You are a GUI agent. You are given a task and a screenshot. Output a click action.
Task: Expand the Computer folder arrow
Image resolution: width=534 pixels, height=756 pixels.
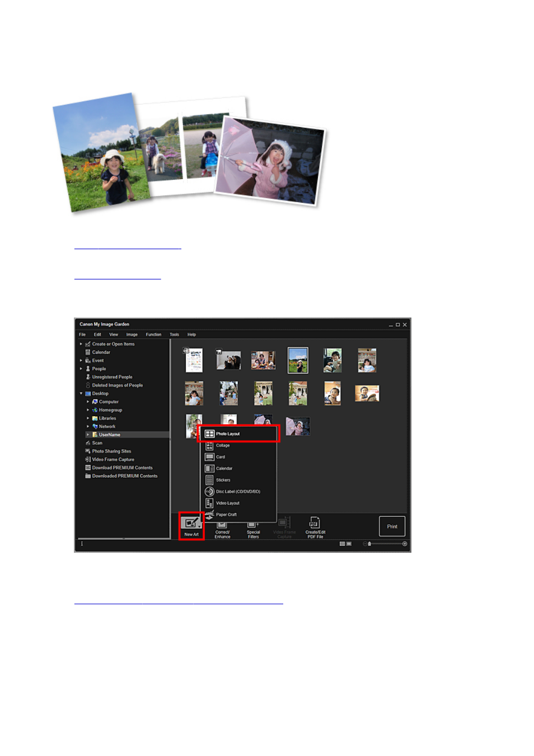[88, 402]
